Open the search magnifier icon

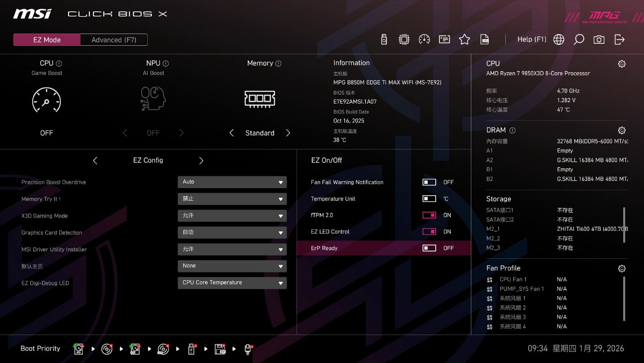pyautogui.click(x=578, y=39)
